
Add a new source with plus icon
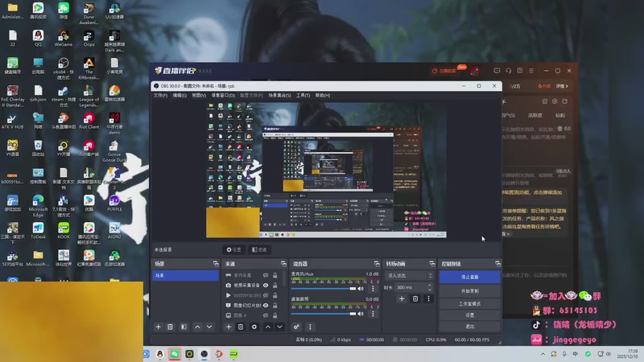[x=229, y=327]
